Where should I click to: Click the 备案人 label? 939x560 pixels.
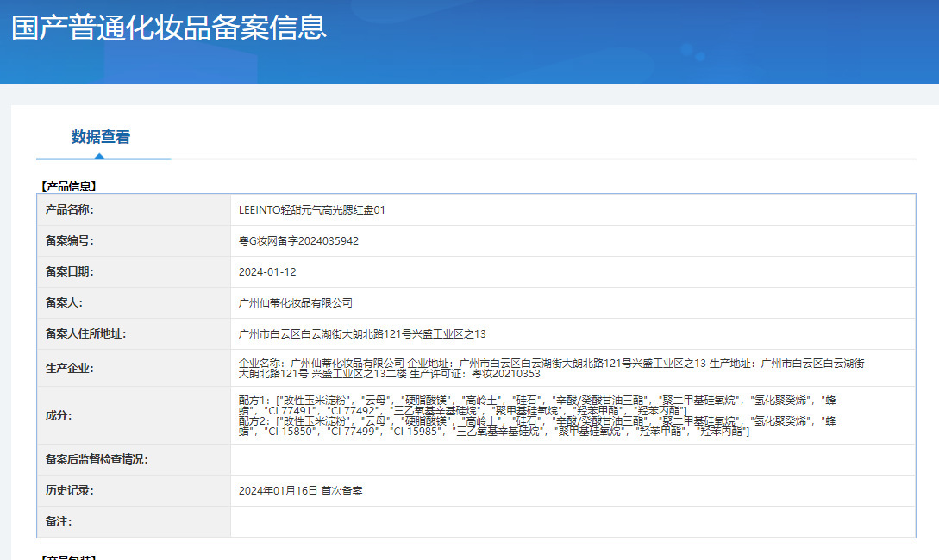[64, 302]
